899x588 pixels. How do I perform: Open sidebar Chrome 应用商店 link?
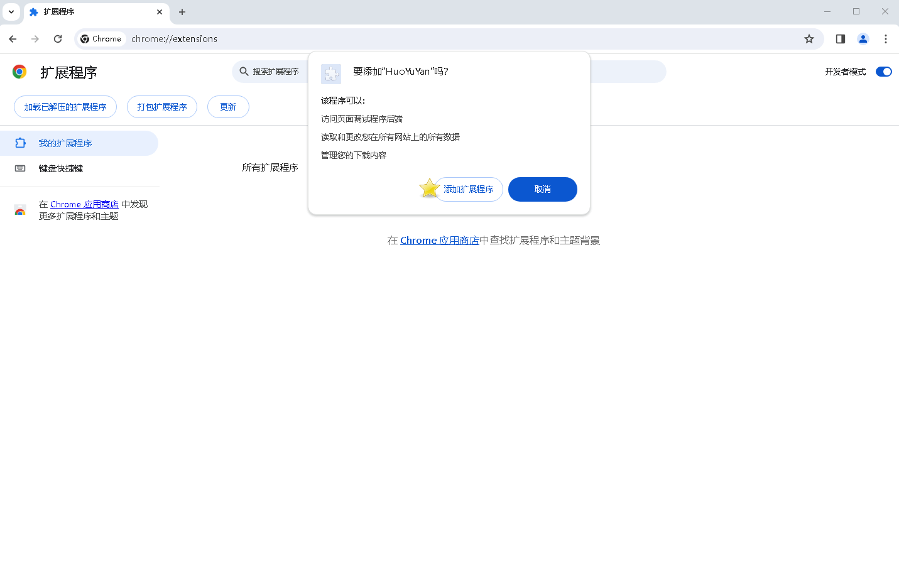click(x=84, y=204)
